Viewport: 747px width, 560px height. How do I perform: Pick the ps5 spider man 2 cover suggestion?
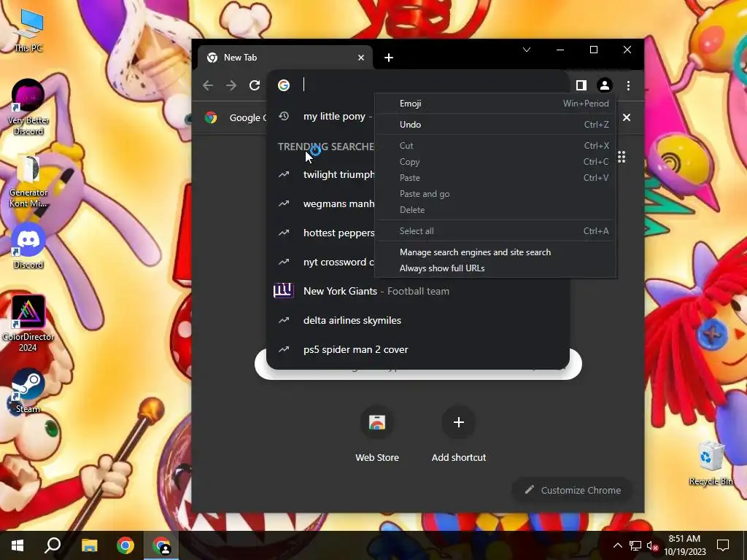coord(418,349)
